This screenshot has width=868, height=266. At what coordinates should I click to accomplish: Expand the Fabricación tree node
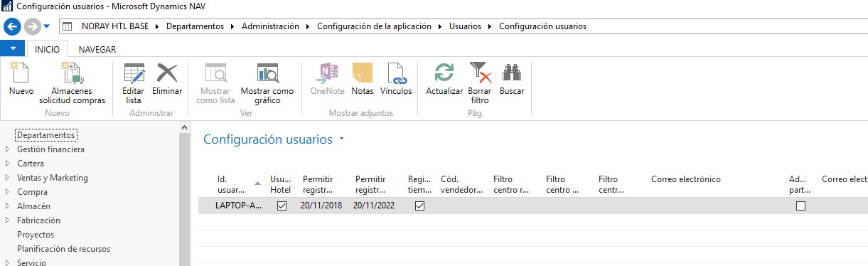pos(7,220)
